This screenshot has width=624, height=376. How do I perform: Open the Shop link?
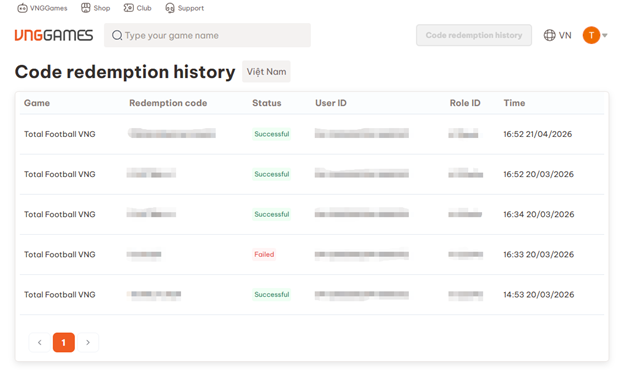click(x=96, y=8)
